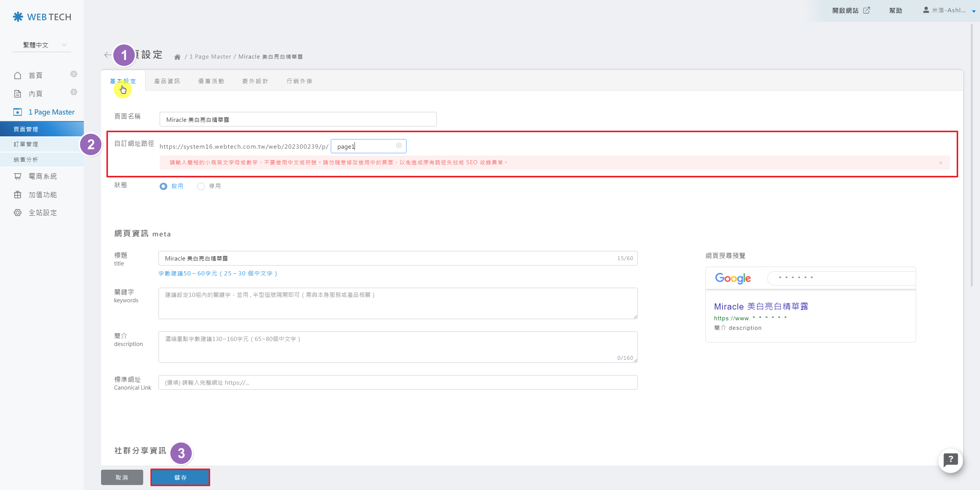Screen dimensions: 980x490
Task: Switch to the 行銷外掛 tab
Action: [299, 81]
